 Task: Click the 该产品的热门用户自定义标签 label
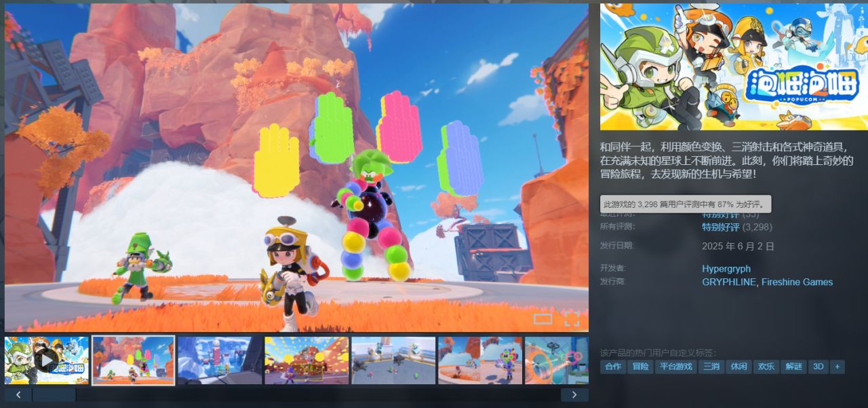pyautogui.click(x=658, y=353)
